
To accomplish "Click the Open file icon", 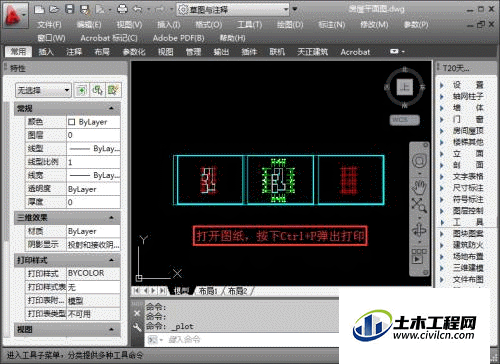I will click(54, 9).
